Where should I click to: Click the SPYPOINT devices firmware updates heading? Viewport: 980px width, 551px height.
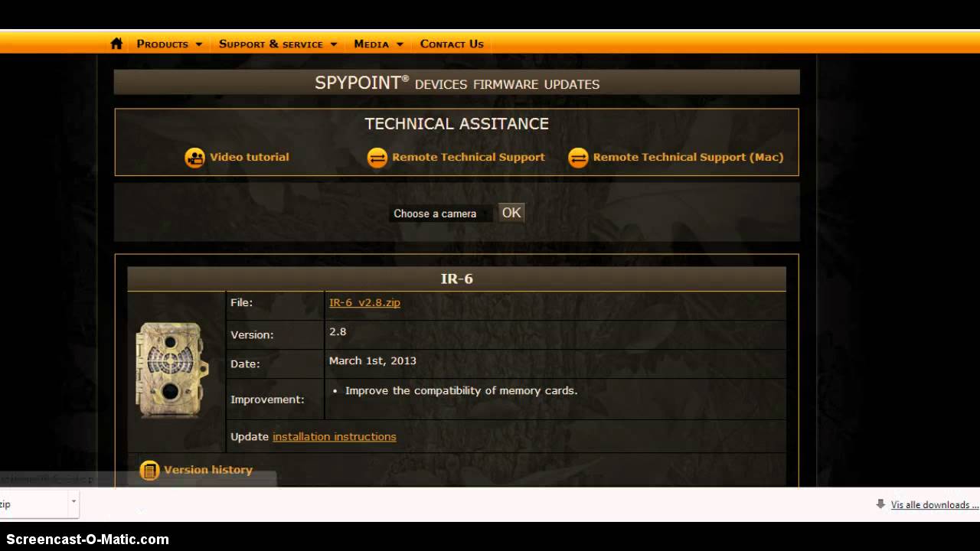tap(457, 83)
